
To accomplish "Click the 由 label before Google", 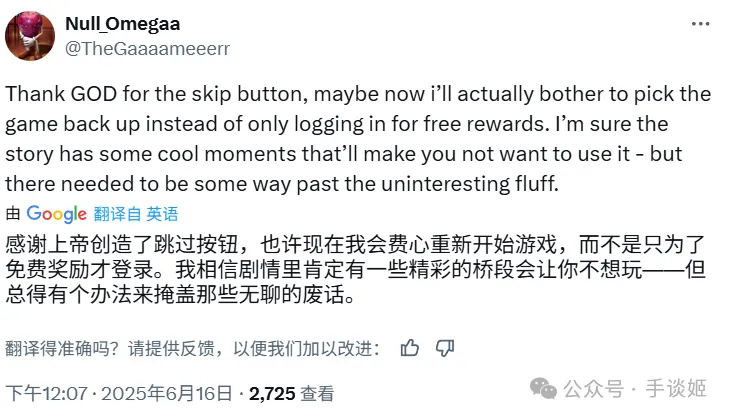I will 13,213.
